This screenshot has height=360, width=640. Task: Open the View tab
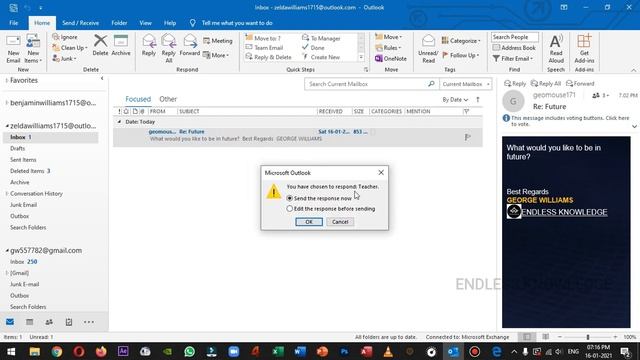coord(145,23)
